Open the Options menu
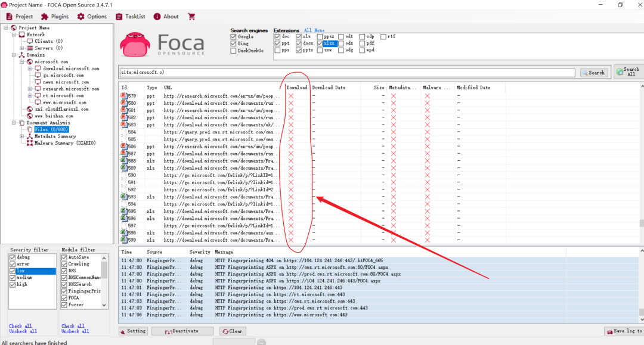This screenshot has width=644, height=345. [92, 17]
